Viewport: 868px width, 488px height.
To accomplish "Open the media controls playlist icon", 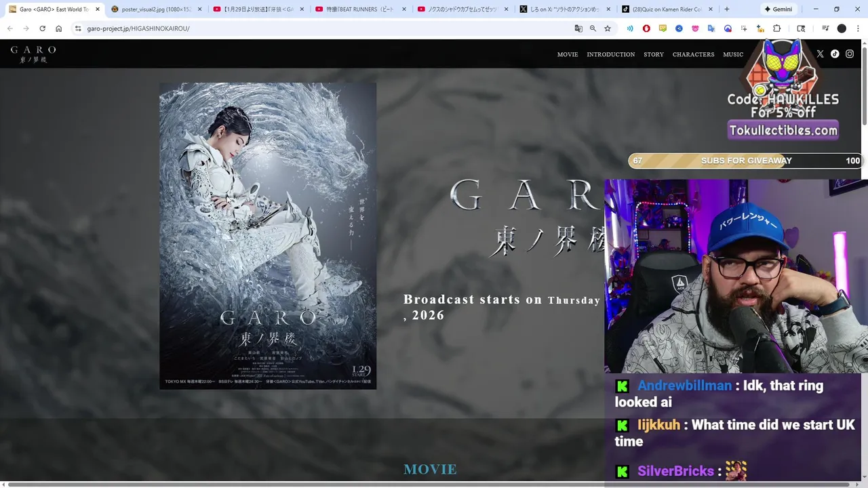I will point(825,28).
